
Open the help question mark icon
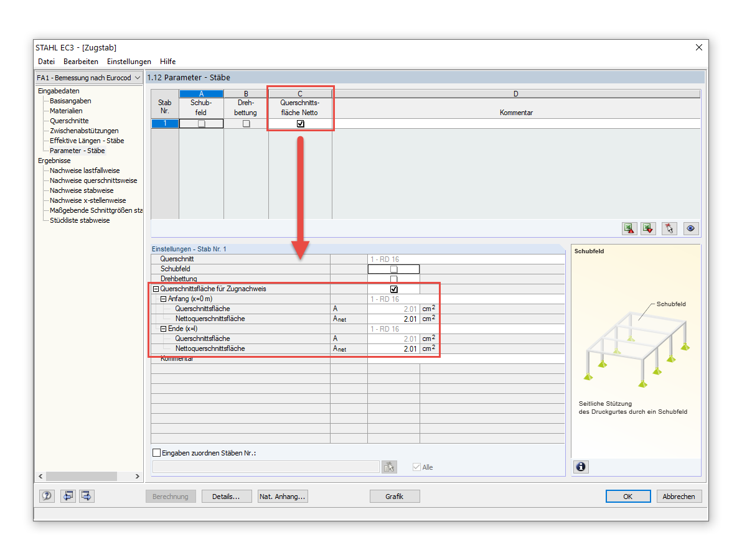coord(47,496)
